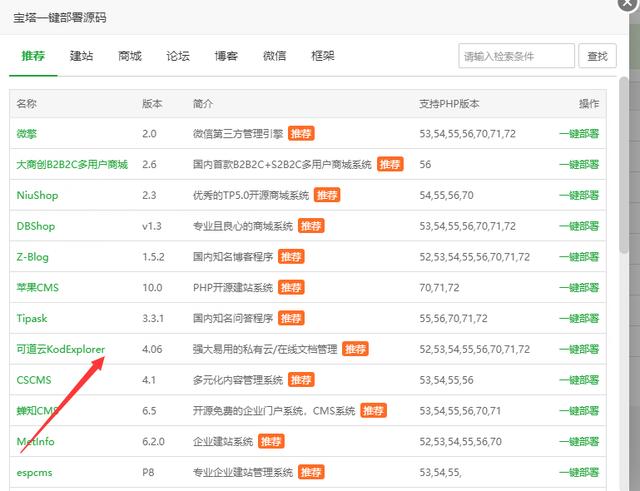Viewport: 640px width, 491px height.
Task: Open the 可道云KodExplorer link
Action: point(61,349)
